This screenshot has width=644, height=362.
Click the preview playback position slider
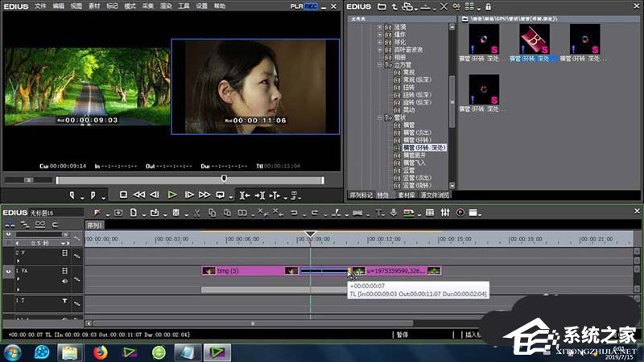point(224,179)
